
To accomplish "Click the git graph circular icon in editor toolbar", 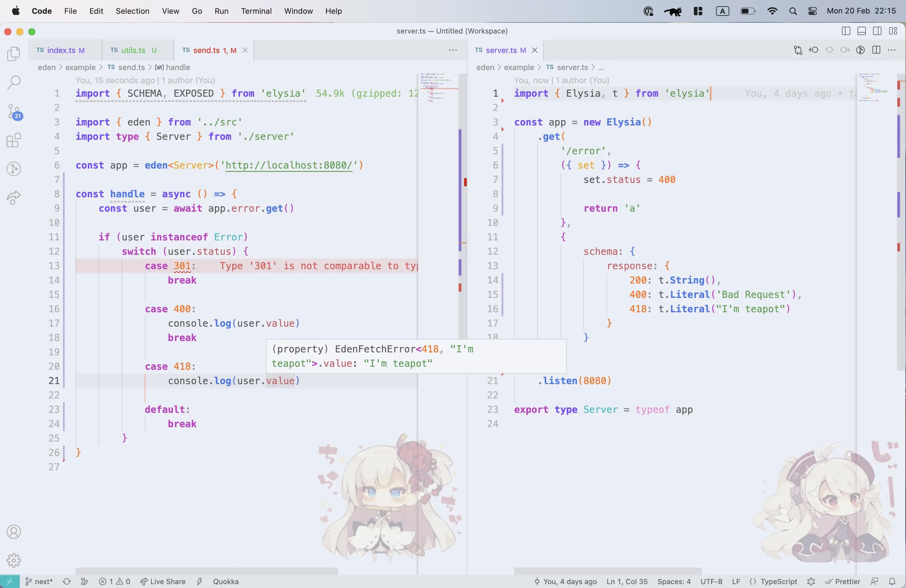I will 860,50.
